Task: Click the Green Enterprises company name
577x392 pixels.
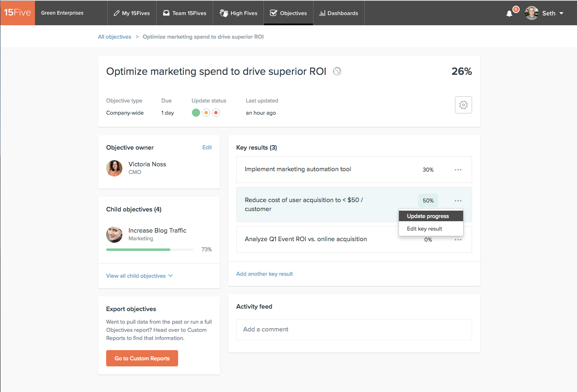Action: [62, 13]
